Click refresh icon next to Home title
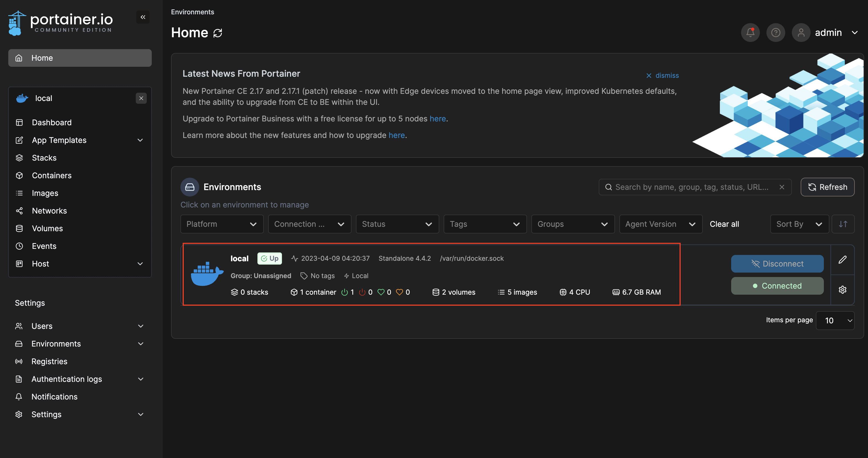Image resolution: width=868 pixels, height=458 pixels. 218,33
